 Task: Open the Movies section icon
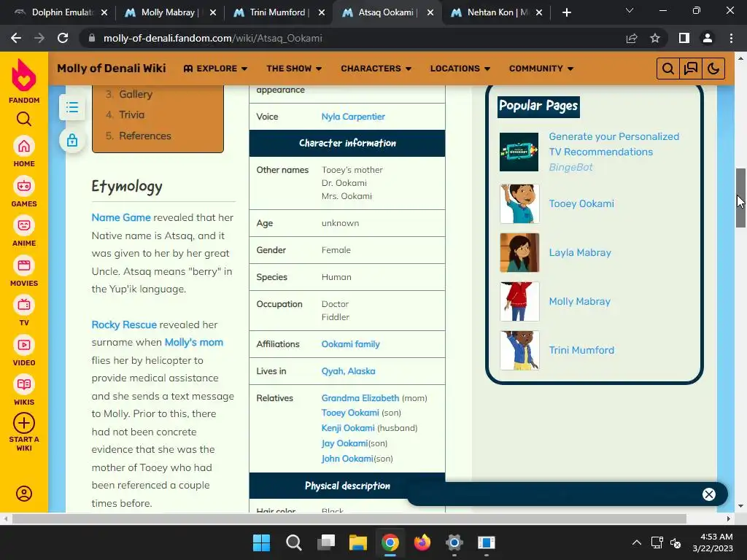[x=24, y=265]
